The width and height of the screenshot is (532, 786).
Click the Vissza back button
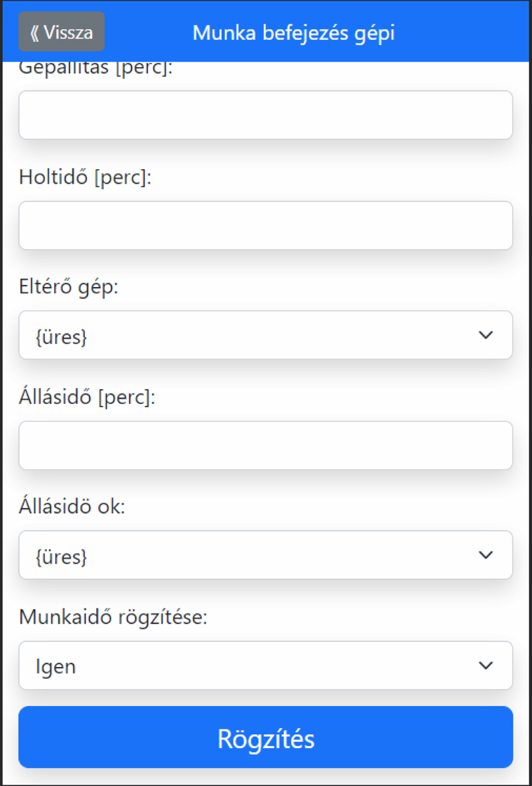tap(61, 32)
